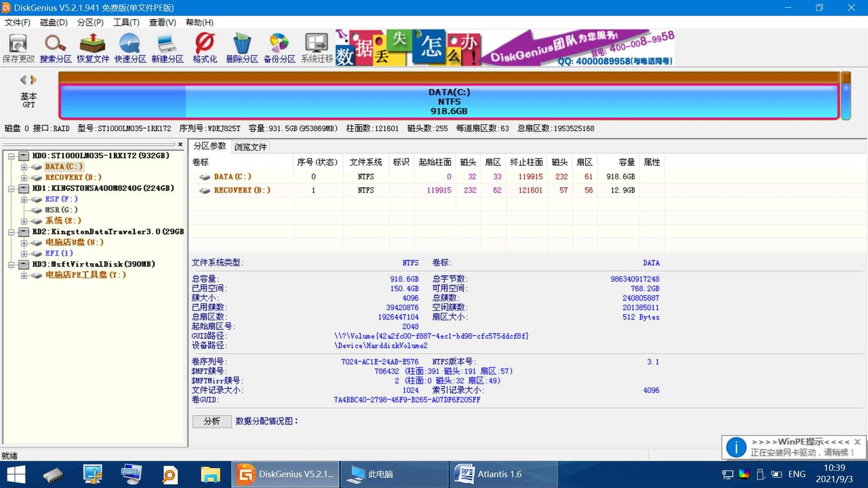Switch to the 此电脑 taskbar window
868x488 pixels.
pyautogui.click(x=395, y=474)
